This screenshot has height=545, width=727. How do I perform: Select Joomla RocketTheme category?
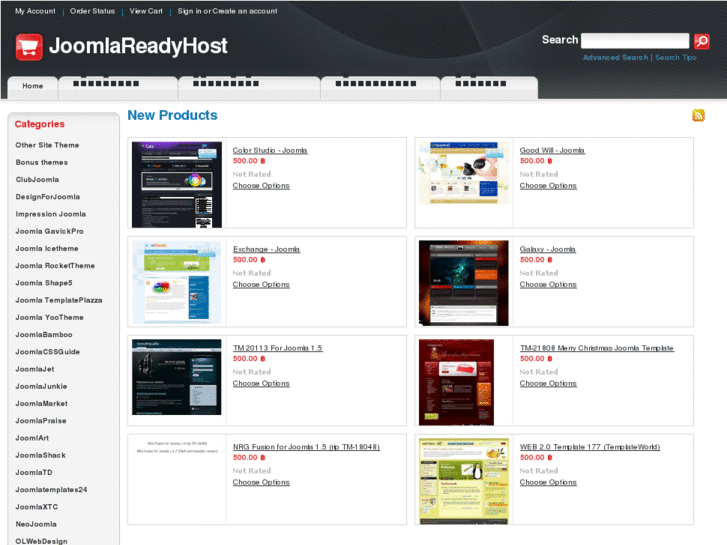point(55,266)
